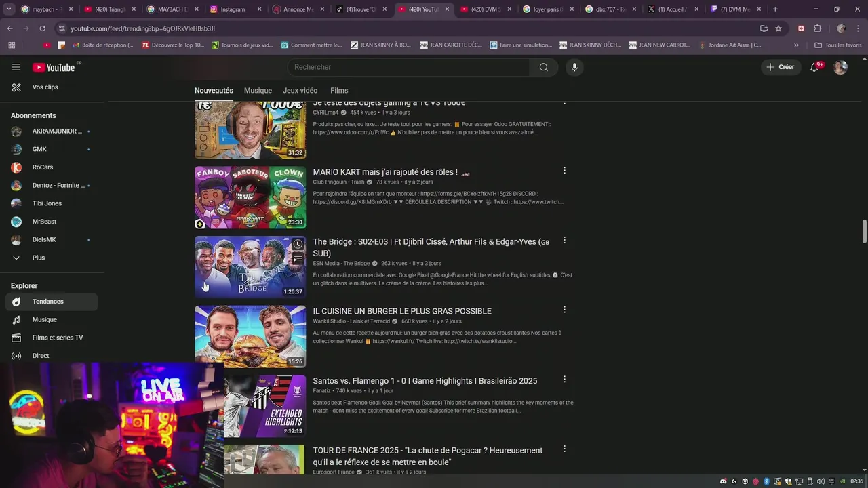Screen dimensions: 868x488
Task: Open the Tous les favoris folder
Action: (x=837, y=45)
